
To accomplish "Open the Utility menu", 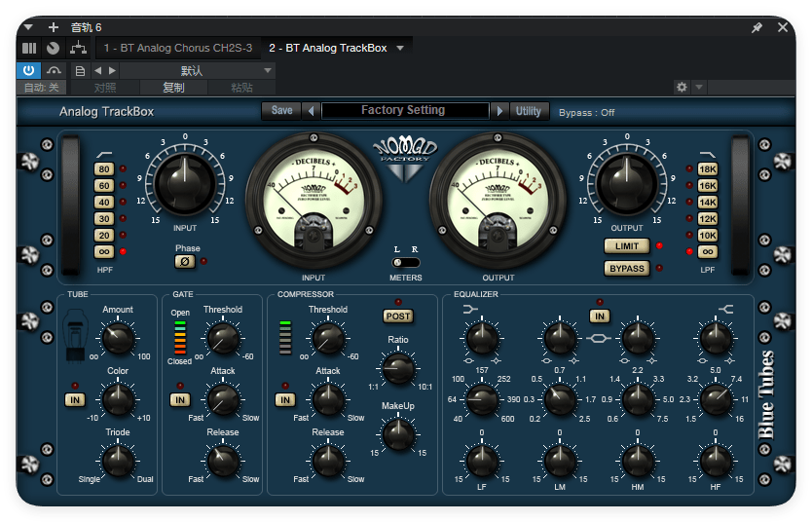I will click(529, 111).
